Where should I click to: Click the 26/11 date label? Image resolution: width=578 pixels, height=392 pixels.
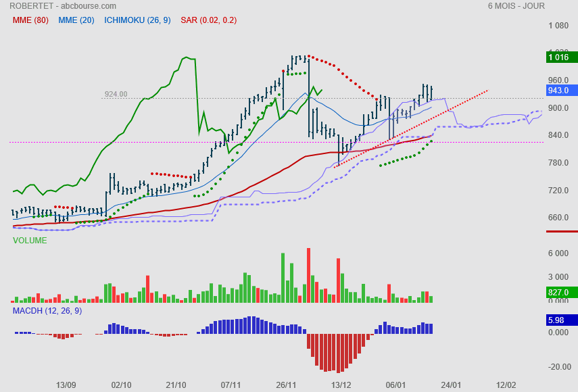click(x=286, y=385)
